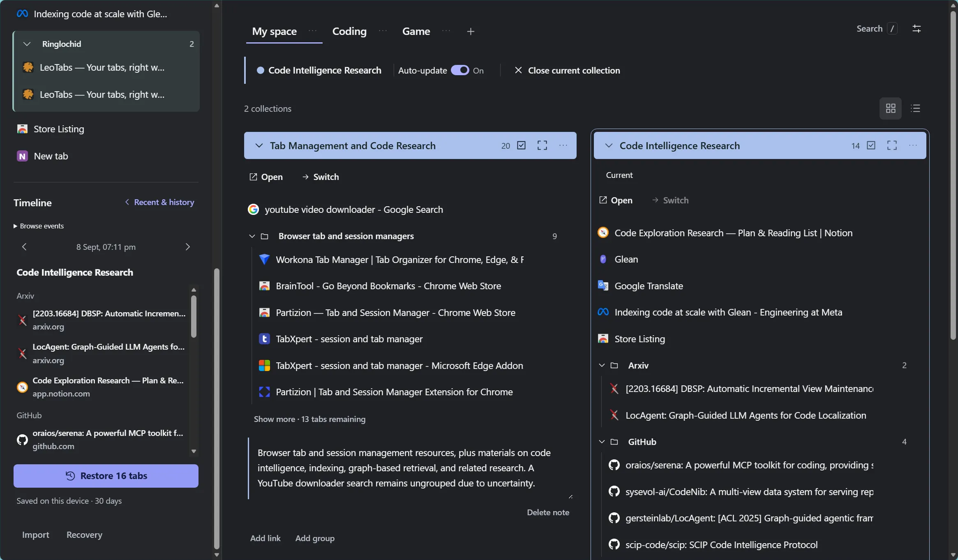958x560 pixels.
Task: Show more, 13 tabs remaining
Action: [x=309, y=419]
